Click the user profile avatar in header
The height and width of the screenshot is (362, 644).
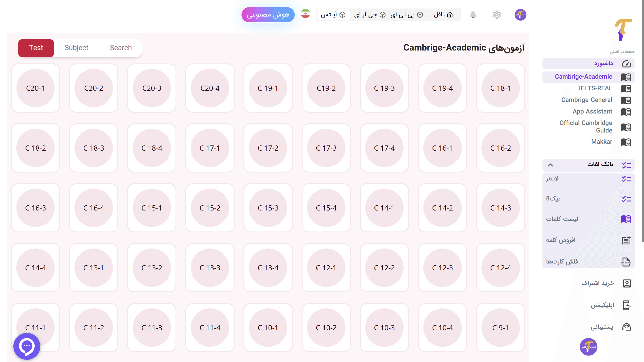(x=520, y=15)
